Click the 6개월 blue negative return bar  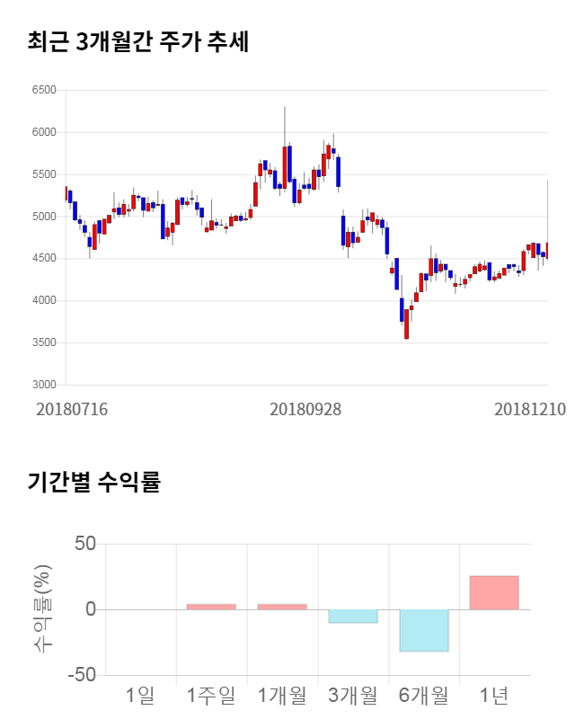(423, 630)
